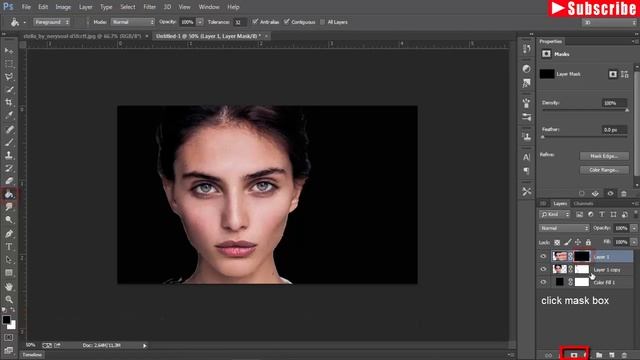Select the Hand tool

(9, 287)
